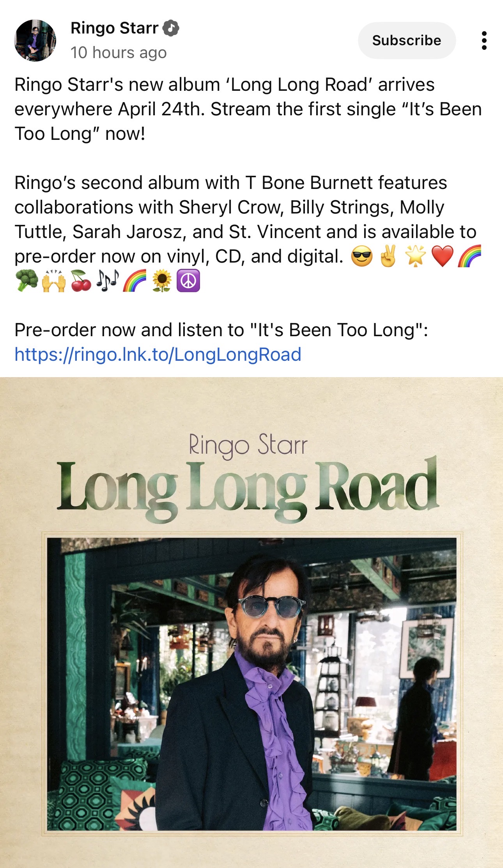Screen dimensions: 503x868
Task: Tap the purple peace symbol emoji
Action: [x=188, y=281]
